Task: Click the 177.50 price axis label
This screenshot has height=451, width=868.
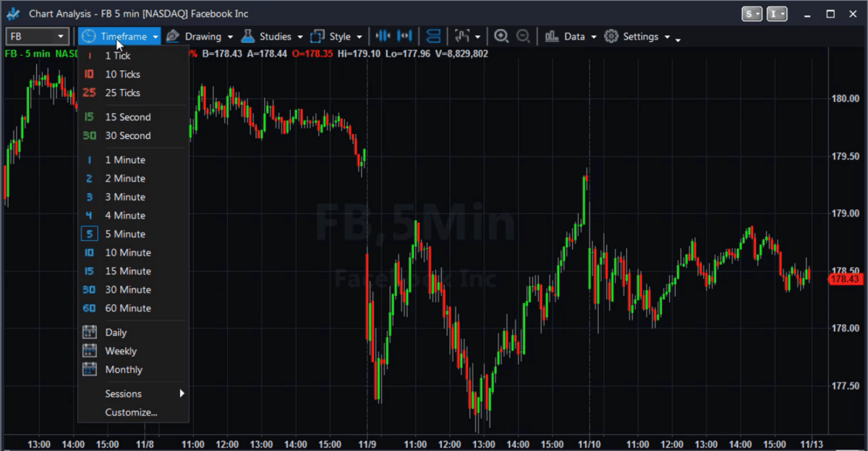Action: (846, 386)
